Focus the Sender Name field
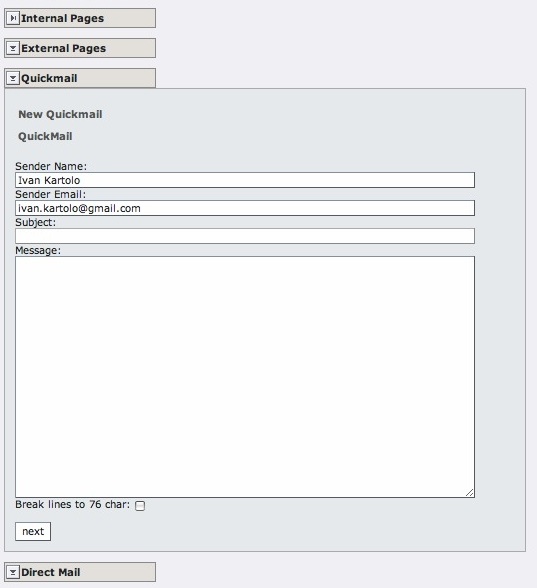This screenshot has width=537, height=588. tap(245, 180)
